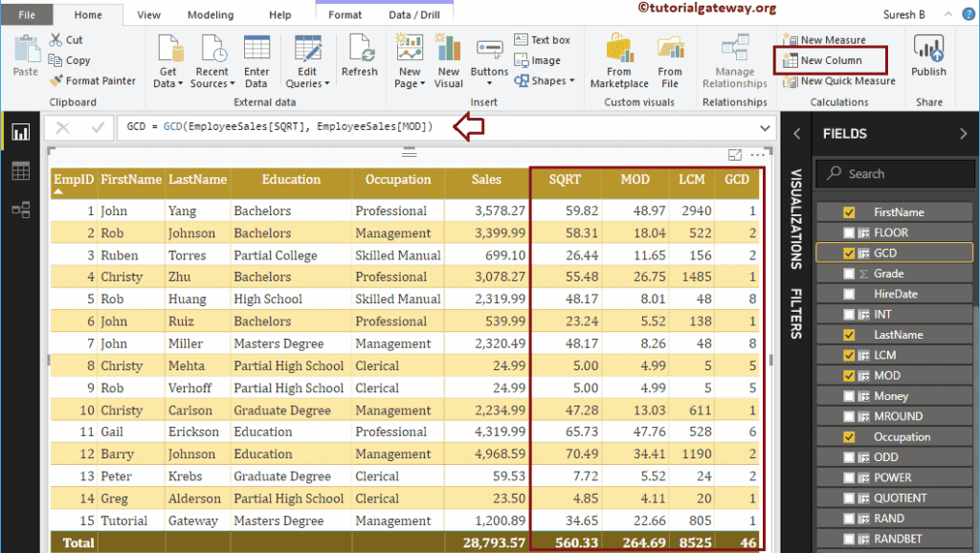Switch to the Modeling tab
Screen dimensions: 980x553
pyautogui.click(x=210, y=14)
